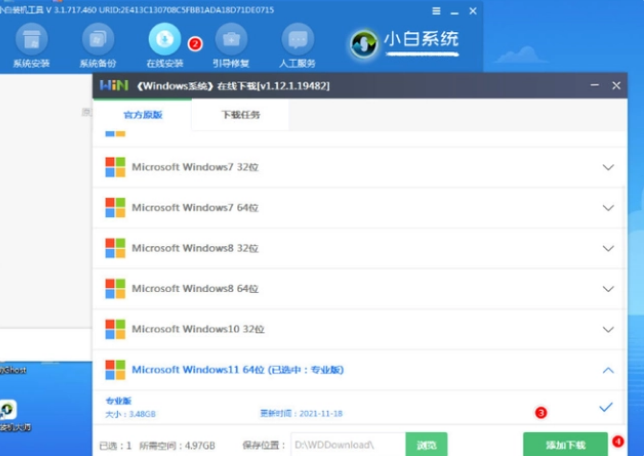Click the 小白系统 logo
644x456 pixels.
click(405, 42)
